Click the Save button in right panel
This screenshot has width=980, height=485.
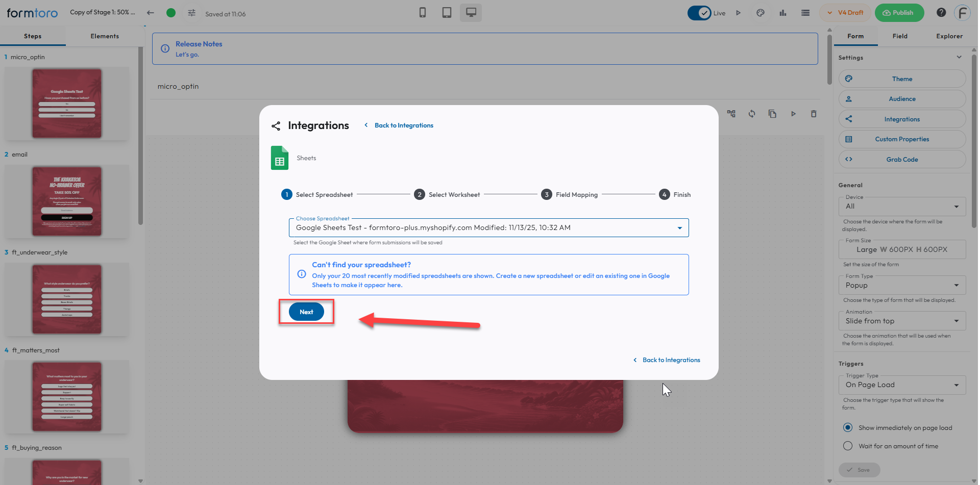(859, 470)
